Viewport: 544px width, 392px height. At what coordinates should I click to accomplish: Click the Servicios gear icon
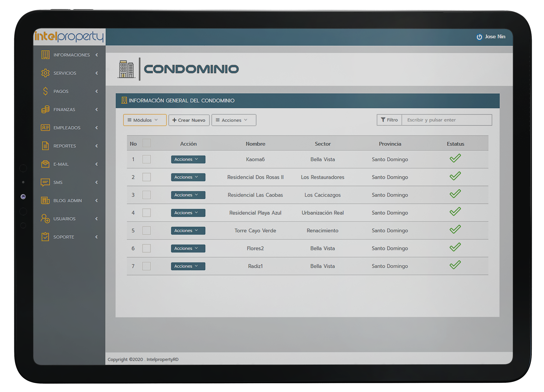point(45,73)
